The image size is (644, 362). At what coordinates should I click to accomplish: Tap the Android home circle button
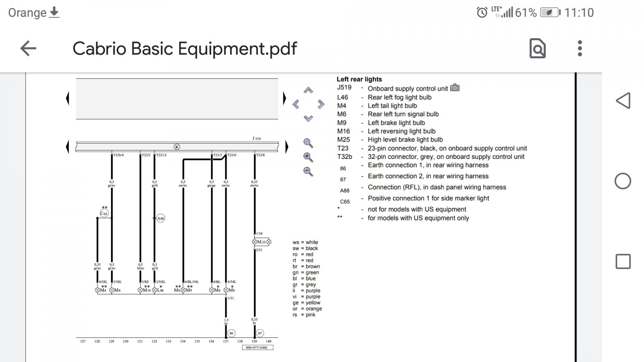[623, 181]
